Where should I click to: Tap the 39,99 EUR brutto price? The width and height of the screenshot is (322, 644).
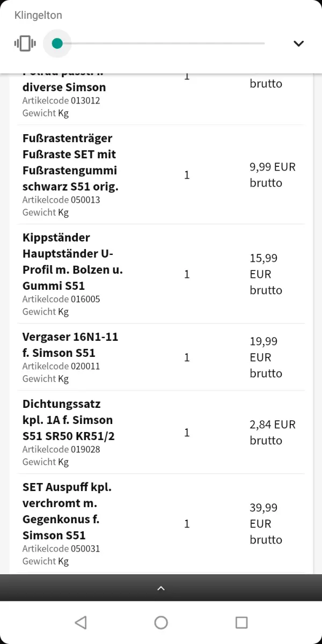coord(266,524)
